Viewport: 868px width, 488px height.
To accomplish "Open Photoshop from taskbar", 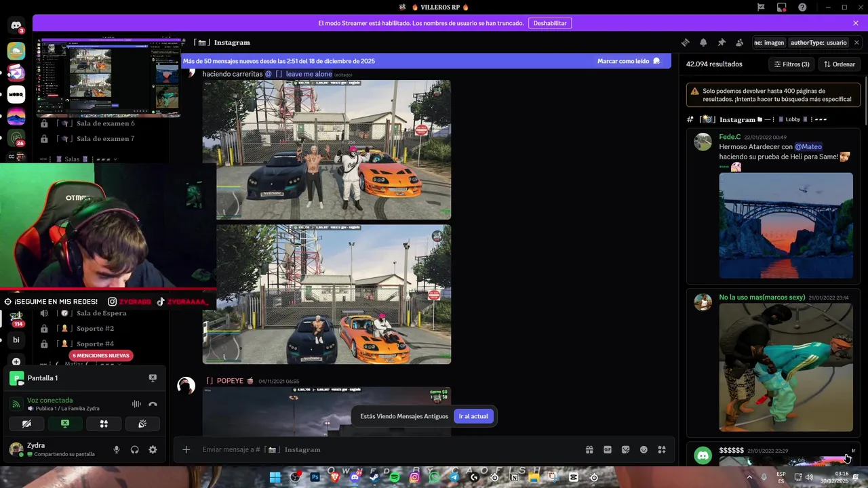I will (x=315, y=477).
